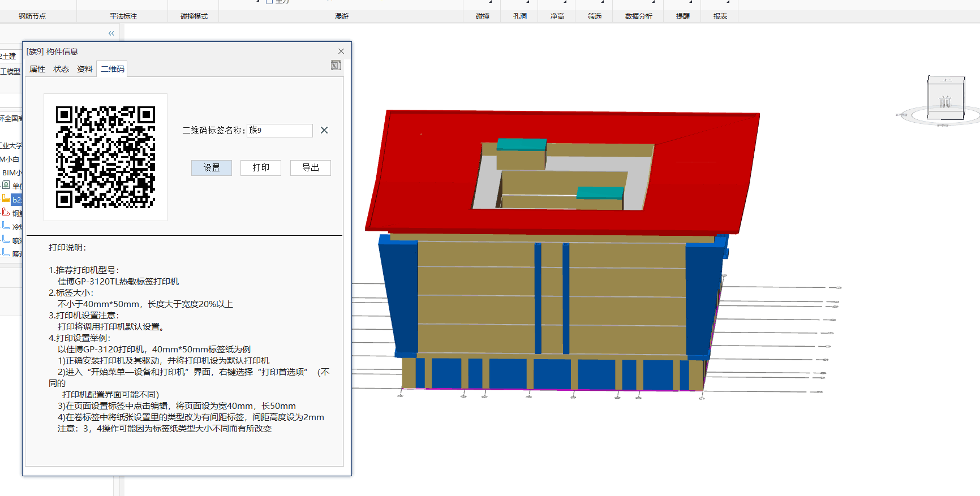Click the blue icon on the 暖 row

coord(6,253)
